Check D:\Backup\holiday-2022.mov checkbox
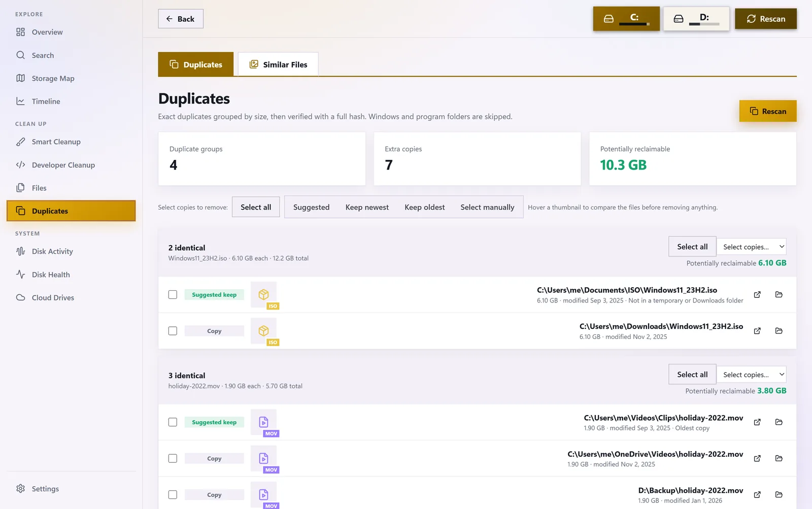The image size is (812, 509). [x=173, y=495]
